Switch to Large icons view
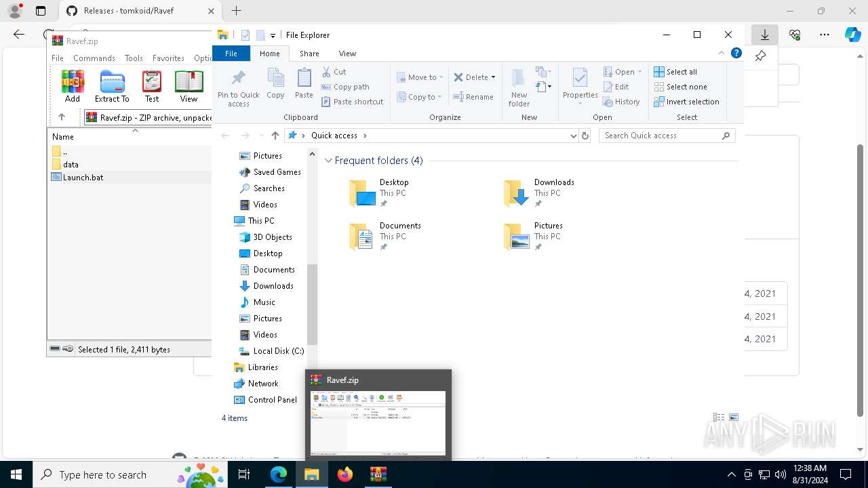This screenshot has height=488, width=868. coord(733,418)
